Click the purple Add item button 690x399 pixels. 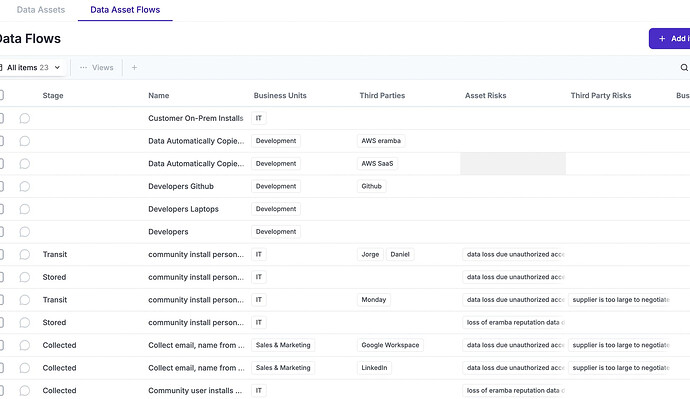pyautogui.click(x=670, y=39)
